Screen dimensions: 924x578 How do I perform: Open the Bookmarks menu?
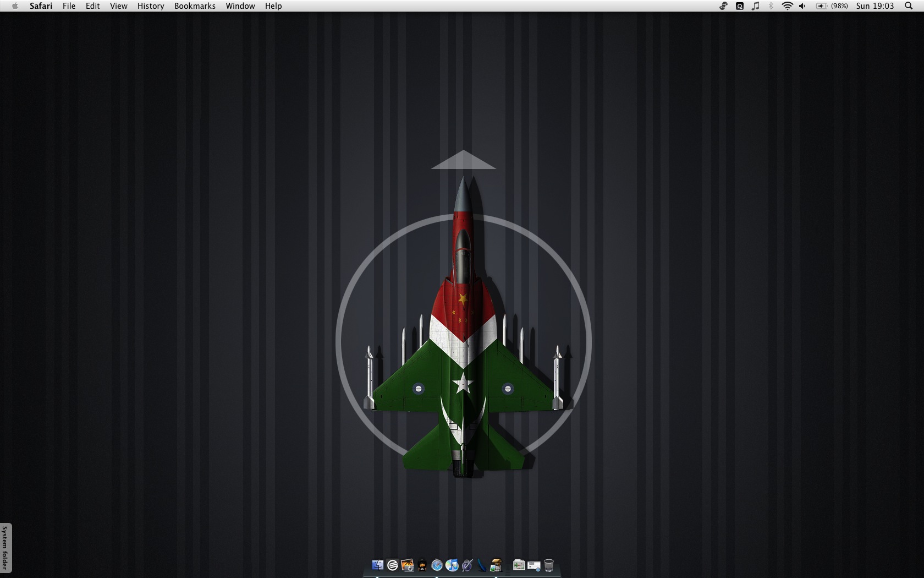tap(195, 6)
